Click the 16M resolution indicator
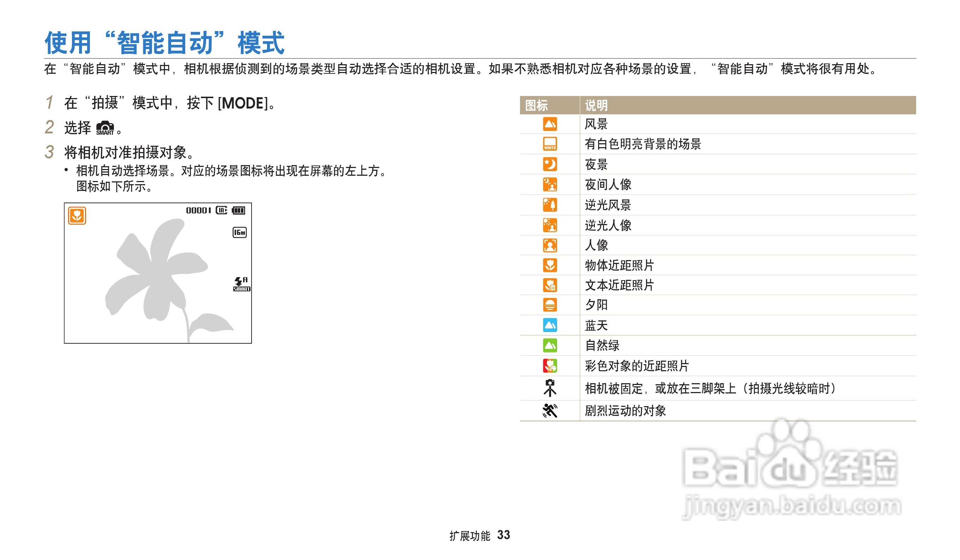Screen dimensions: 960x560 coord(240,233)
